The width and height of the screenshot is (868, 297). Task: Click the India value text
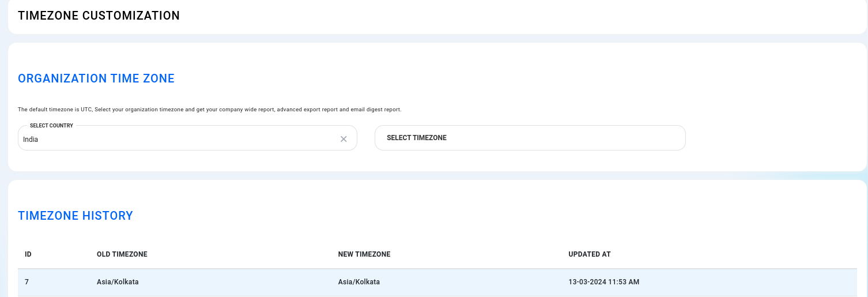point(31,140)
